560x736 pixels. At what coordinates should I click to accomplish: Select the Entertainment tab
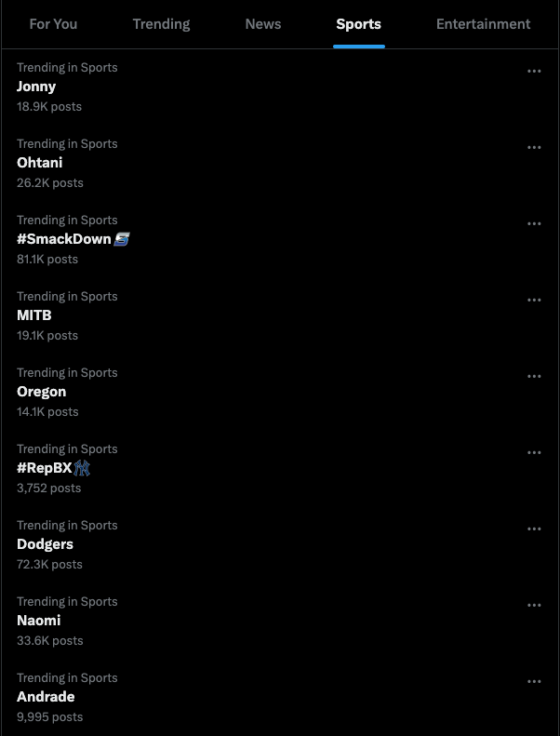click(x=484, y=24)
